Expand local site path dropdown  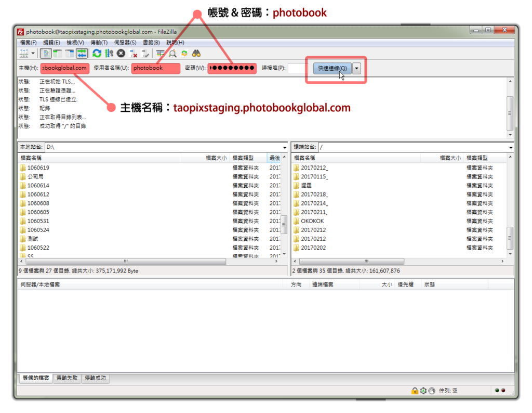pyautogui.click(x=284, y=148)
